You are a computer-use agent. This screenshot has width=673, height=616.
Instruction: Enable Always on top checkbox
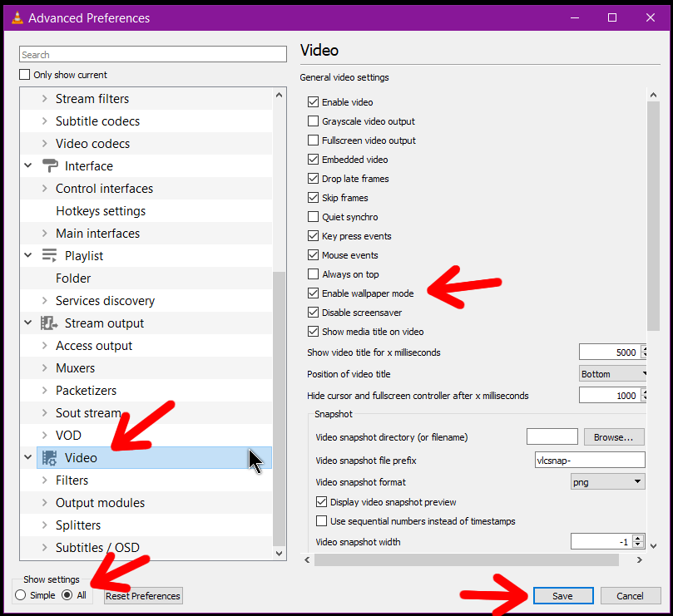tap(313, 274)
